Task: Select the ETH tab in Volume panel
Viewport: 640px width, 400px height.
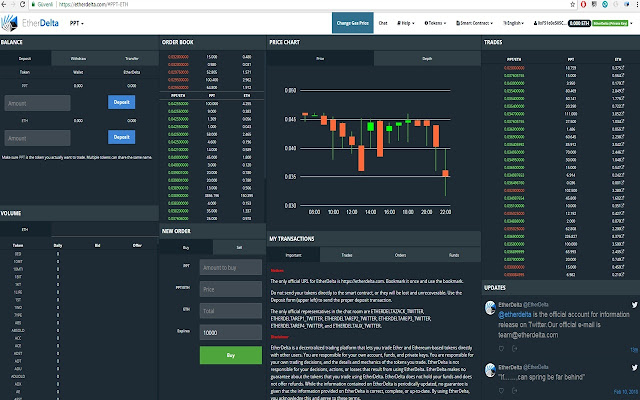Action: (25, 229)
